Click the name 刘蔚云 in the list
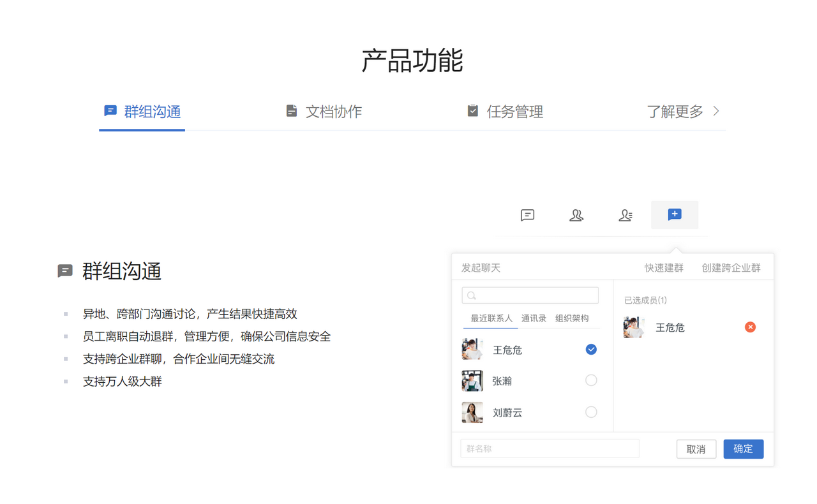The image size is (817, 504). pyautogui.click(x=507, y=413)
